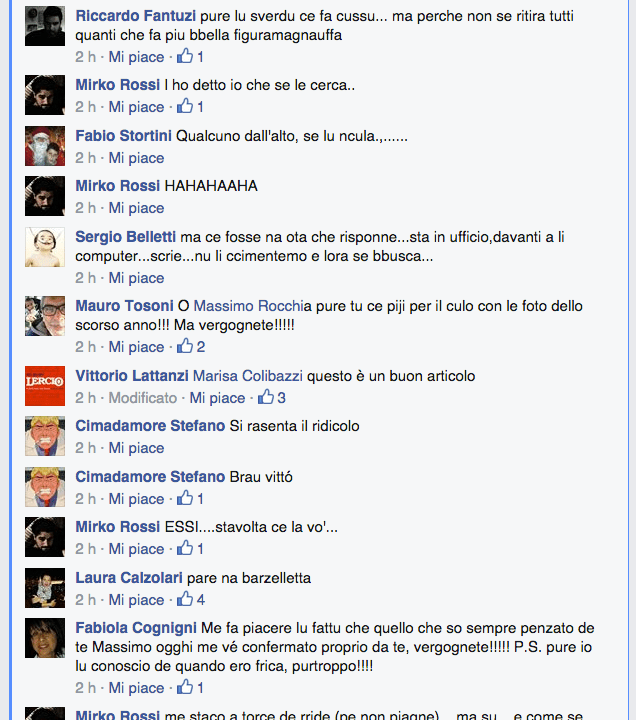
Task: Click thumbs-up icon on Riccardo Fantuzi's comment
Action: click(185, 56)
